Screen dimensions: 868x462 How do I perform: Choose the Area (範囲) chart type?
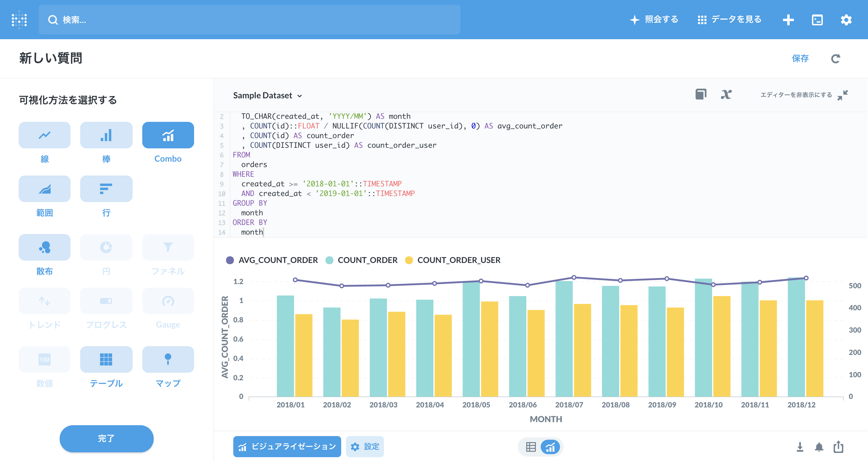click(x=45, y=189)
